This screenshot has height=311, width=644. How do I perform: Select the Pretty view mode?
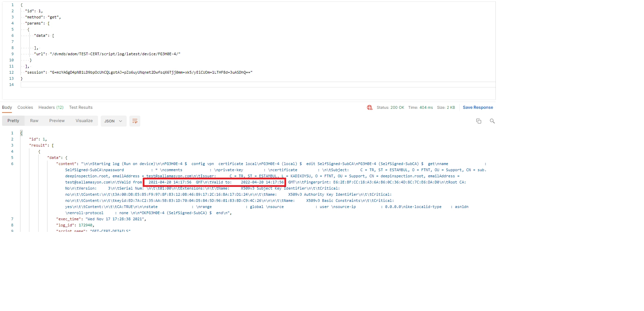click(x=13, y=120)
